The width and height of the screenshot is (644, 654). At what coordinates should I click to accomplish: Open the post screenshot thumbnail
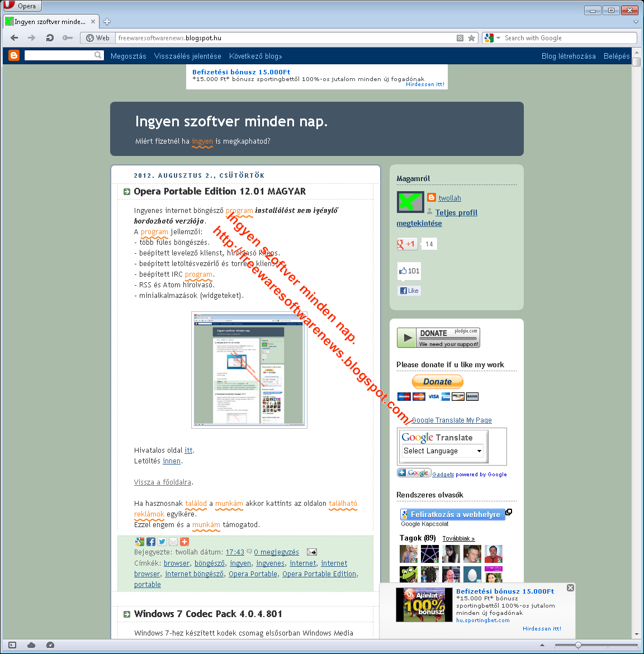pos(249,370)
